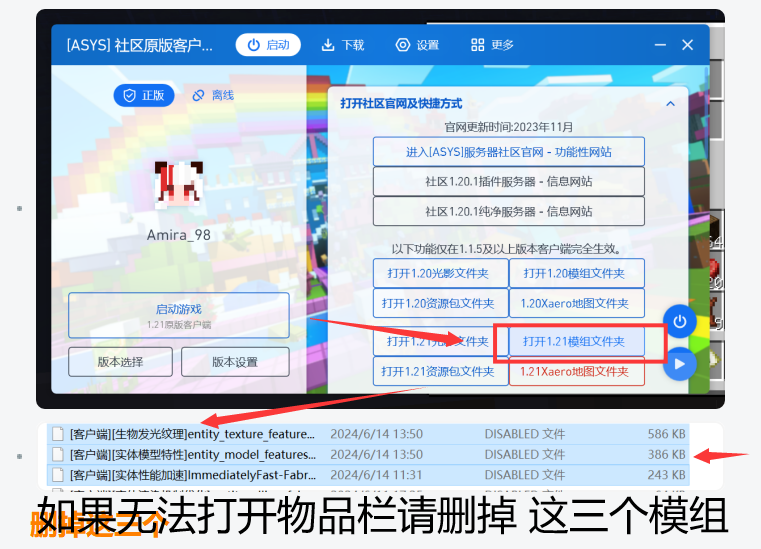Click the round blue power button

[679, 321]
